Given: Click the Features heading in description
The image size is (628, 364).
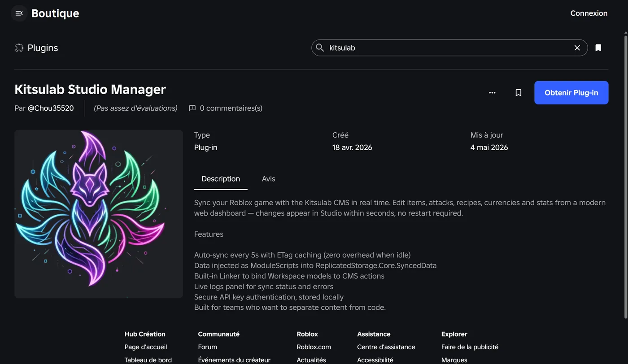Looking at the screenshot, I should (209, 234).
